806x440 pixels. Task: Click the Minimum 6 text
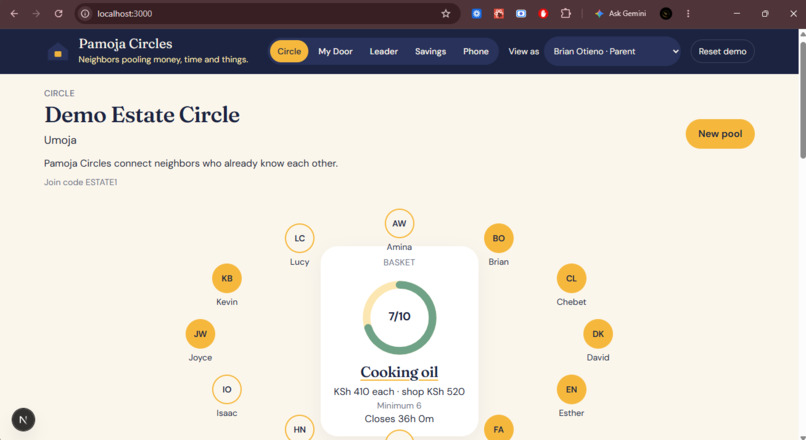point(399,406)
